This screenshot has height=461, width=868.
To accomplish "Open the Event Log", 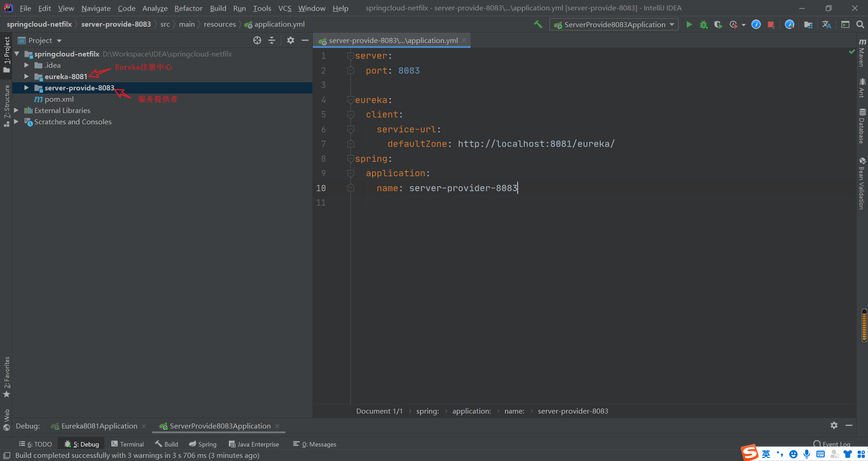I will (832, 444).
